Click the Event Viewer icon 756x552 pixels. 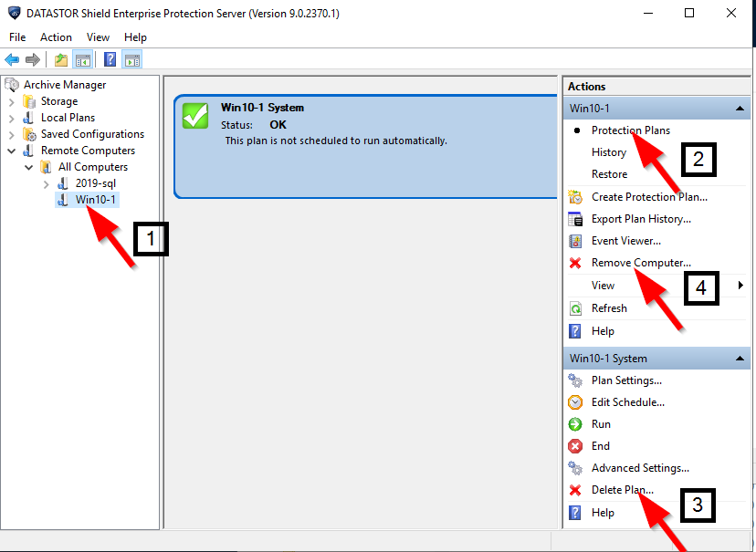point(574,241)
